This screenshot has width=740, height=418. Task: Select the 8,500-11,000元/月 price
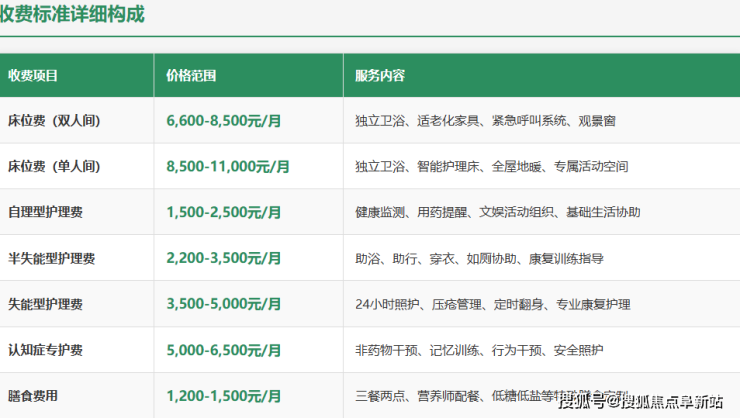(x=228, y=167)
